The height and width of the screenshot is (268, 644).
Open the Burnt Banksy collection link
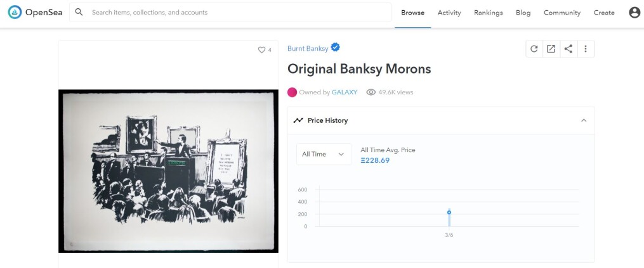point(308,48)
